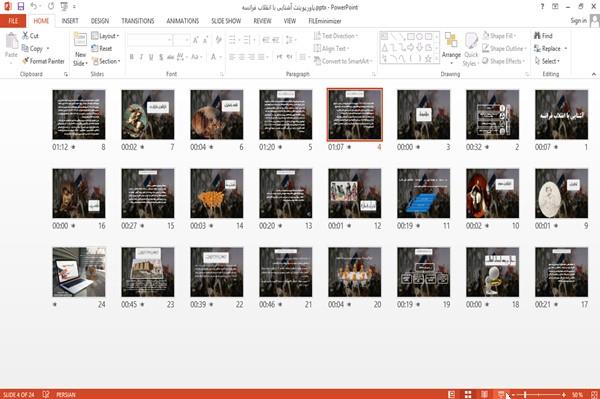Open PowerPoint Help question mark icon
This screenshot has height=399, width=600.
[x=542, y=7]
